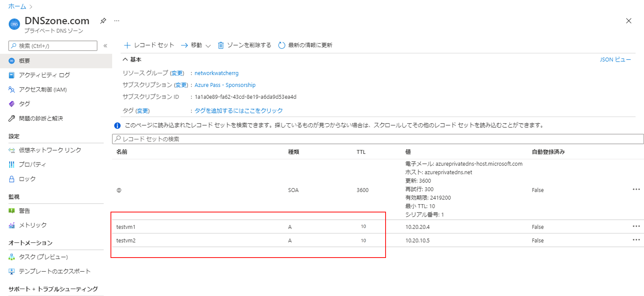The width and height of the screenshot is (644, 296).
Task: Open the ellipsis menu for testvm2 row
Action: [x=636, y=240]
